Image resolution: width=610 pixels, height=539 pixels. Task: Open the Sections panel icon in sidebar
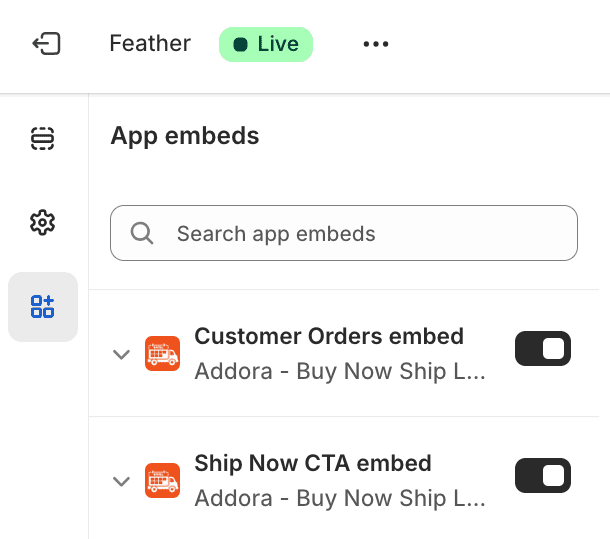[x=42, y=138]
